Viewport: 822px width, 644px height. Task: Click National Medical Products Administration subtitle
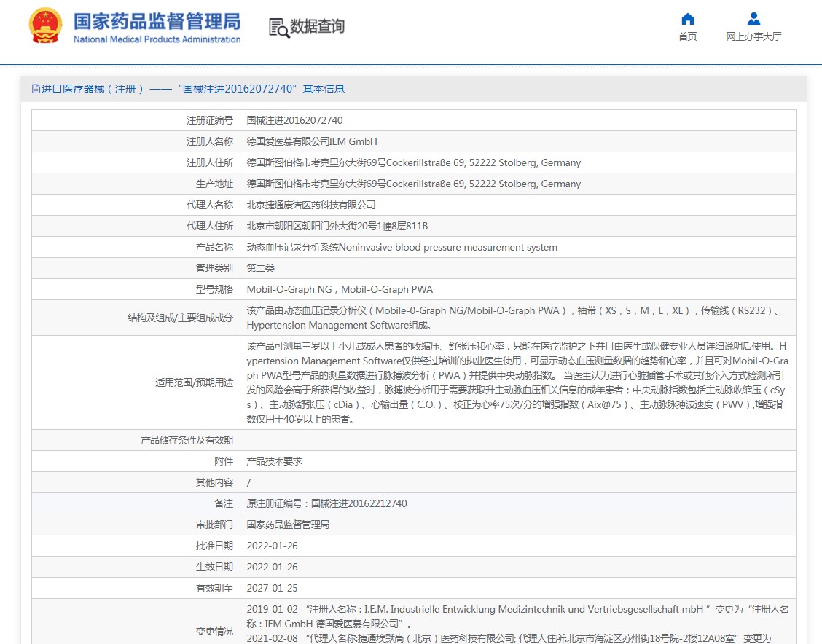tap(157, 39)
